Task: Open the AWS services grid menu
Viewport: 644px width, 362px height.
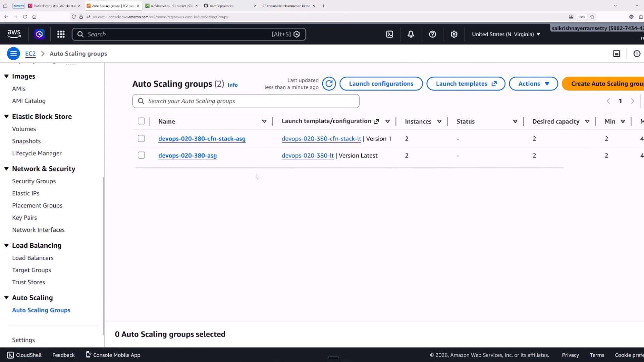Action: [x=61, y=34]
